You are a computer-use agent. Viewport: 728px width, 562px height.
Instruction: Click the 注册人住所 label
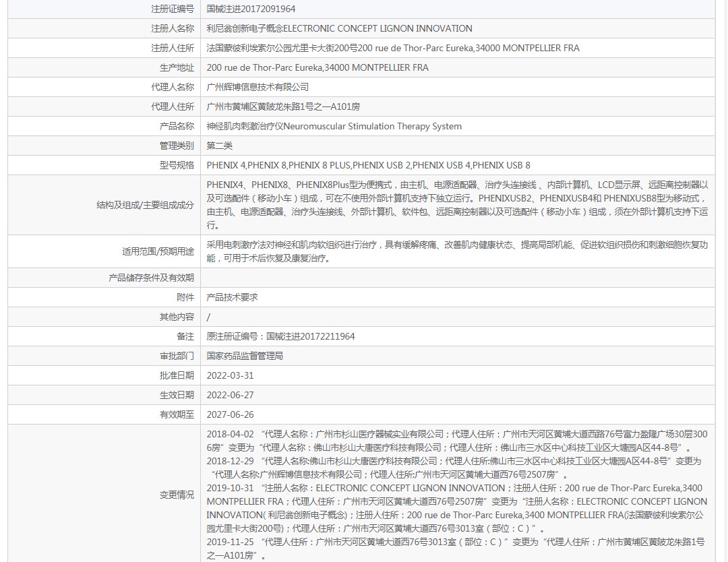pyautogui.click(x=173, y=48)
